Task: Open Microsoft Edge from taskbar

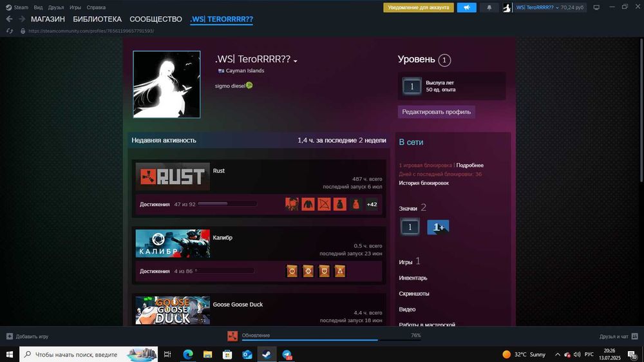Action: [188, 354]
